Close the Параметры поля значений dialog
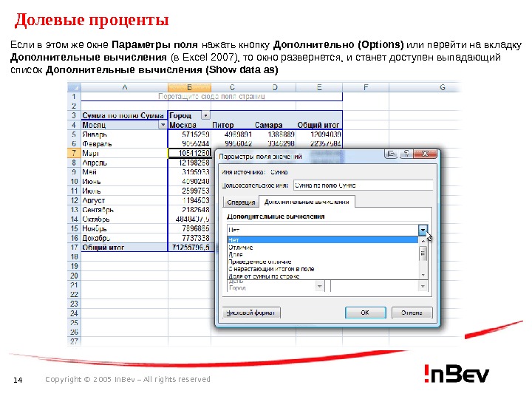Screen dimensions: 532x399 [425, 154]
